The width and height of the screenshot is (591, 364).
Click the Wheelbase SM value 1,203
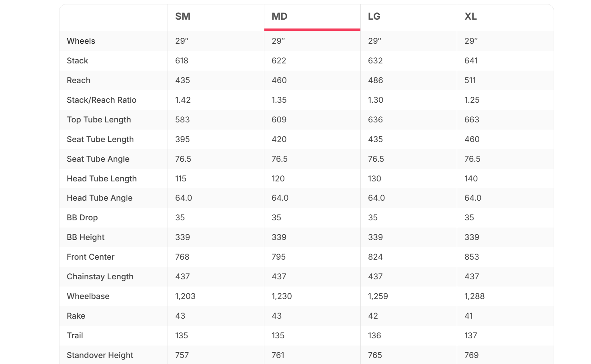[185, 296]
